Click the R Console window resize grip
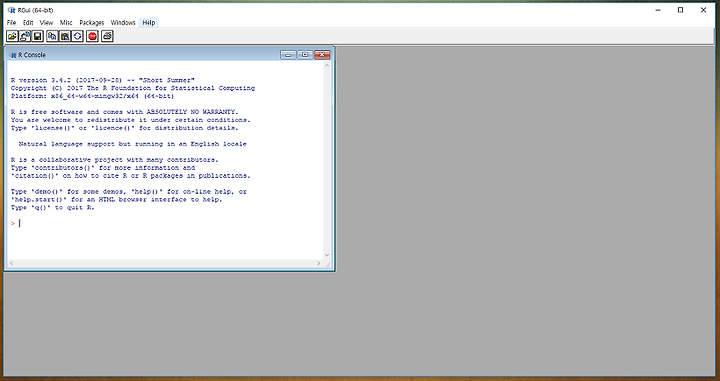 coord(327,264)
